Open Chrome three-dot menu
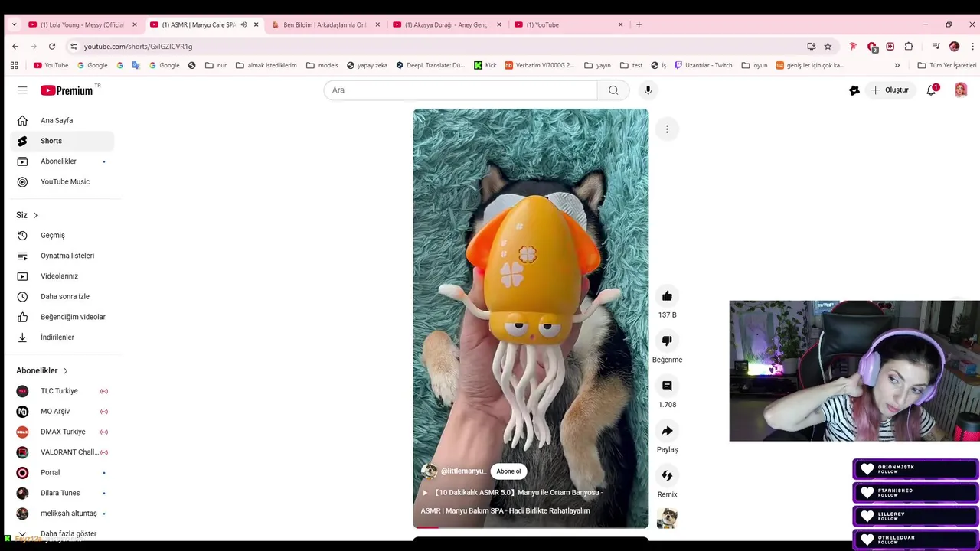The image size is (980, 551). click(x=972, y=47)
